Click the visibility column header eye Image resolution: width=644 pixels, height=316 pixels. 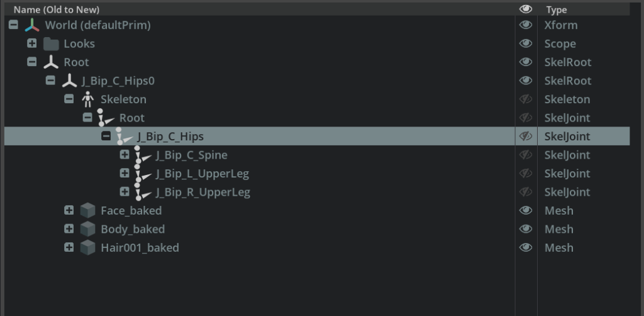point(526,9)
